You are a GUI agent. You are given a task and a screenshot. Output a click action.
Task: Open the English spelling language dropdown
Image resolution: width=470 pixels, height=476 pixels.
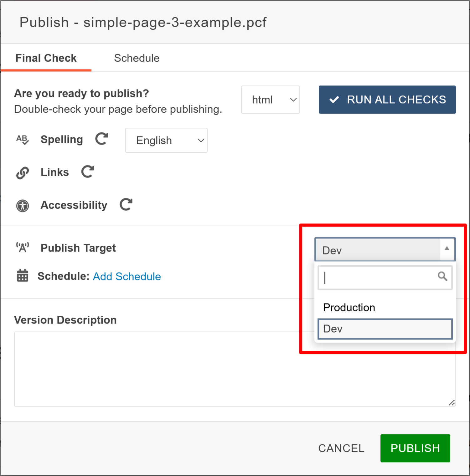(166, 140)
